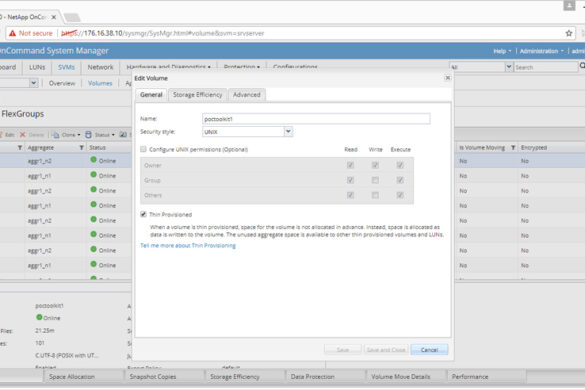Click green Online status dot in details pane
This screenshot has width=585, height=390.
pyautogui.click(x=39, y=317)
